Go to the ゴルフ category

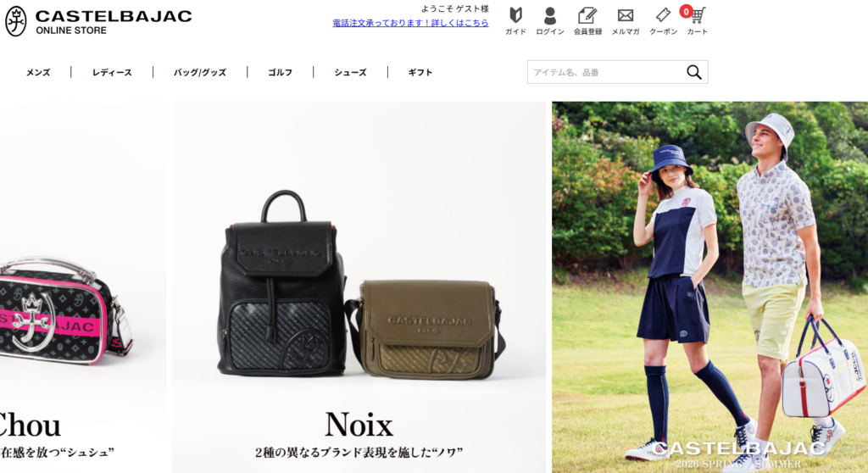tap(280, 73)
